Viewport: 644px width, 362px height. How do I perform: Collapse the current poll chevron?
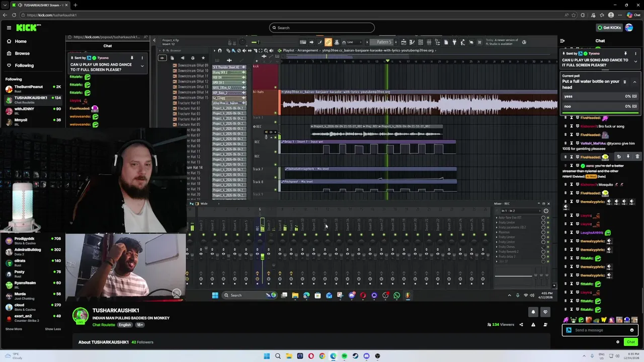634,82
